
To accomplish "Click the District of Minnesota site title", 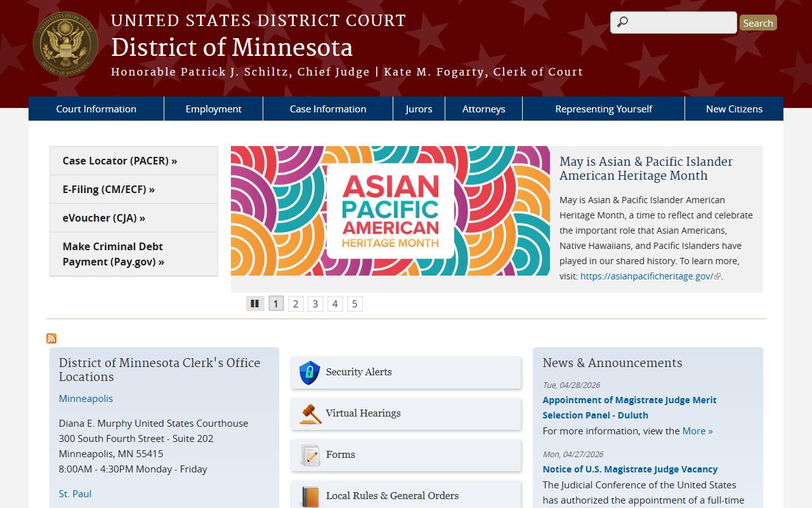I will 232,48.
